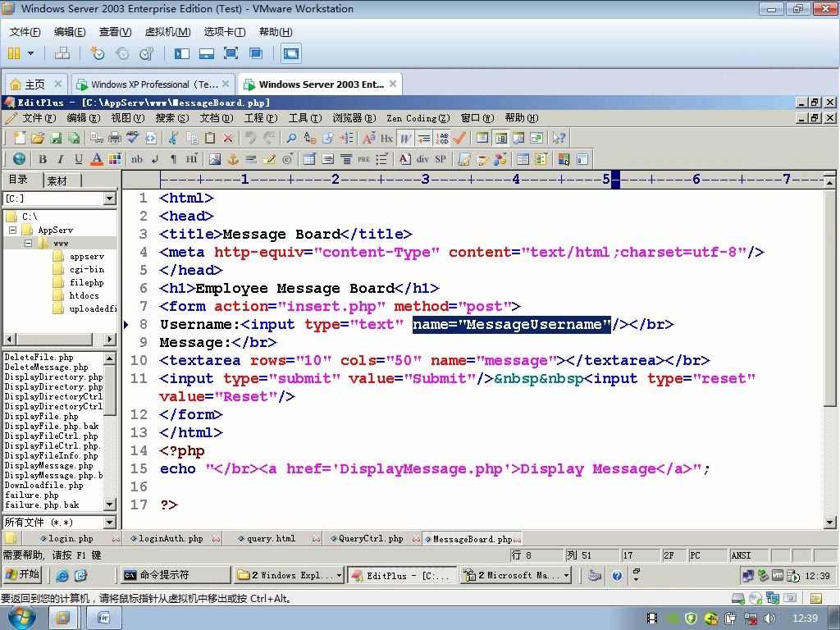840x630 pixels.
Task: Click the nb non-breaking space icon
Action: (x=137, y=159)
